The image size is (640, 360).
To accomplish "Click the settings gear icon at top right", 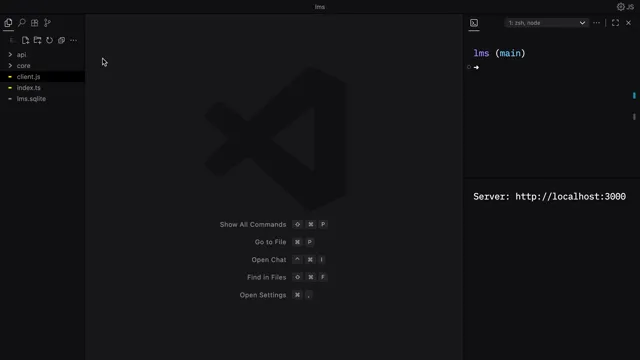I will coord(620,7).
